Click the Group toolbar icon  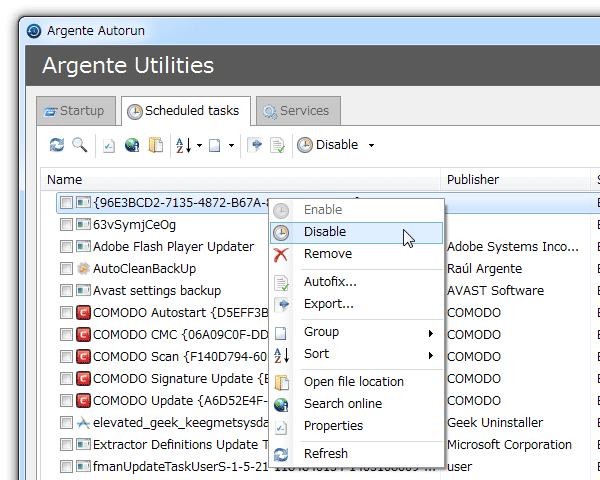[214, 145]
